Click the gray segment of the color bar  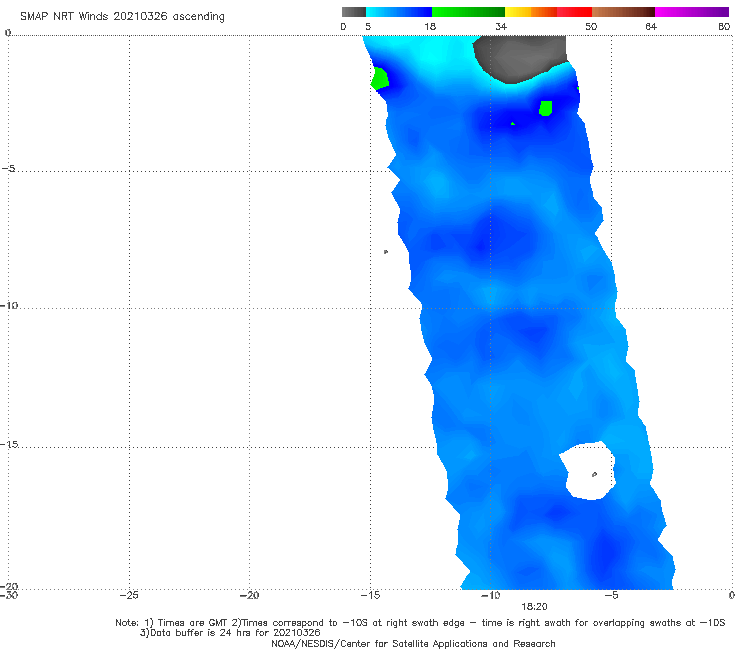(x=354, y=12)
